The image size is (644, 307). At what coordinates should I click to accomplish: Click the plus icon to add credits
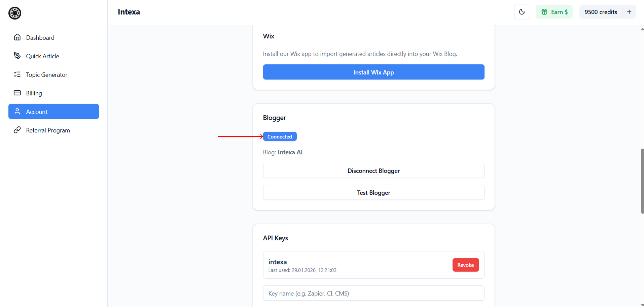pos(629,12)
